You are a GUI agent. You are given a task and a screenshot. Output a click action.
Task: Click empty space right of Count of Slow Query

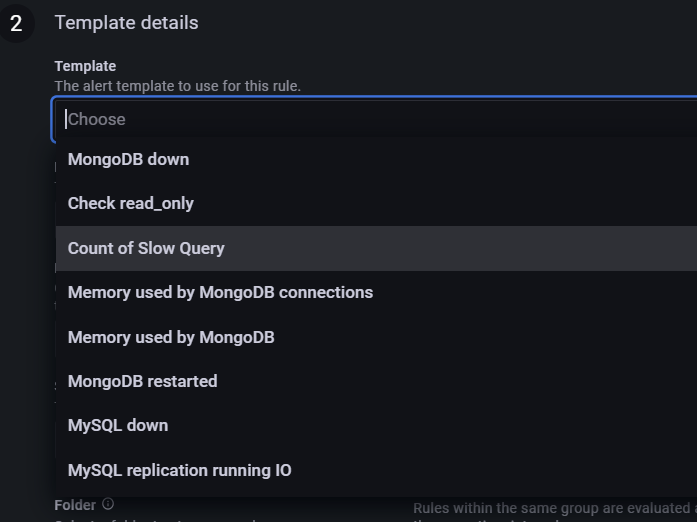pyautogui.click(x=461, y=248)
